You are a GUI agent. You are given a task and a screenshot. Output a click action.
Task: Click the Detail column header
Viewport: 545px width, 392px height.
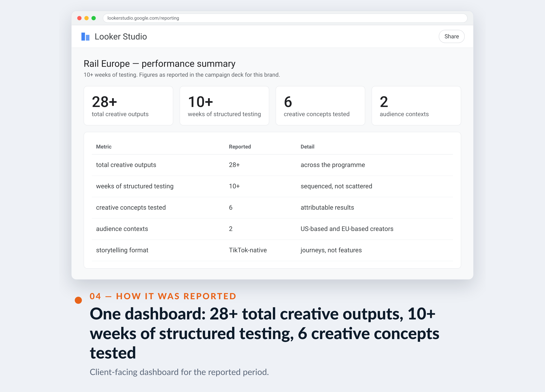tap(307, 147)
